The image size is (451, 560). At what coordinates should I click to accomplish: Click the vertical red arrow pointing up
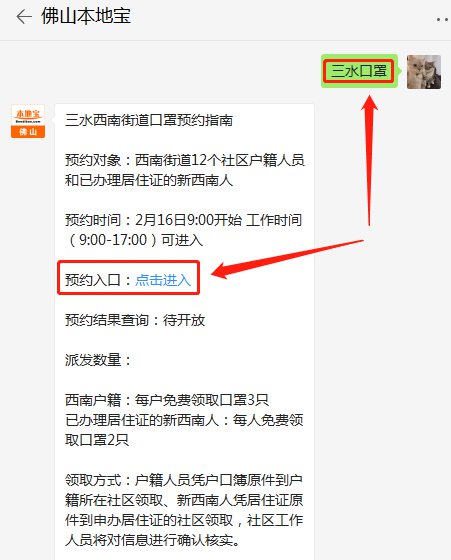click(x=370, y=161)
